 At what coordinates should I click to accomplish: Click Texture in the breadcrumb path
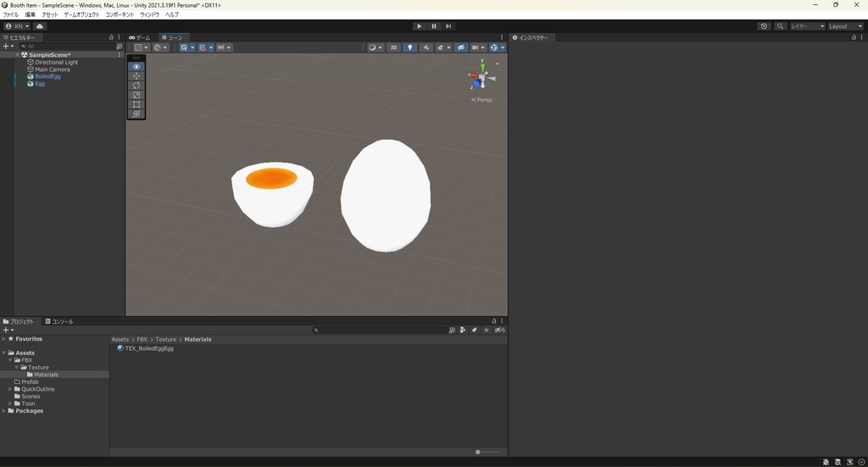[165, 339]
